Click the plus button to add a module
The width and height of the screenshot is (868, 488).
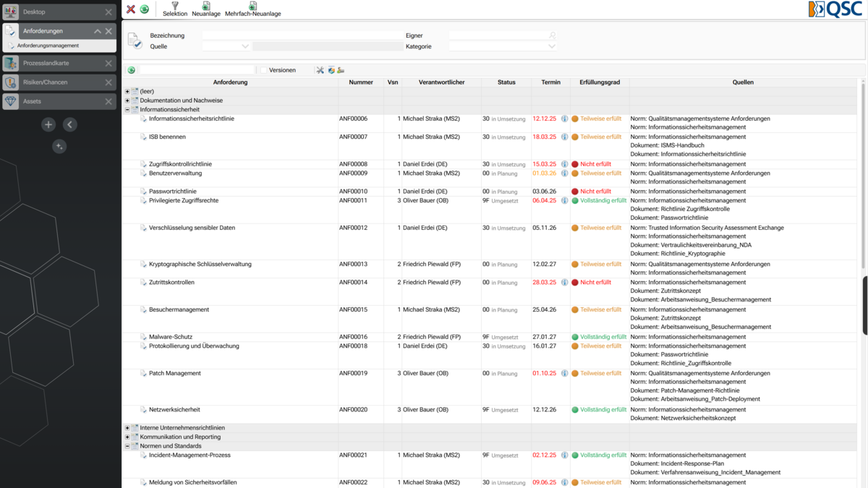(48, 124)
